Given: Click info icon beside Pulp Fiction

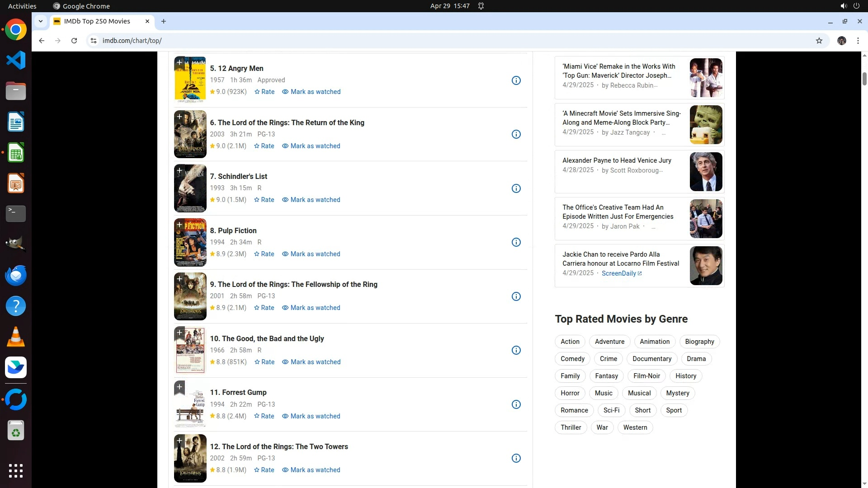Looking at the screenshot, I should (x=516, y=243).
